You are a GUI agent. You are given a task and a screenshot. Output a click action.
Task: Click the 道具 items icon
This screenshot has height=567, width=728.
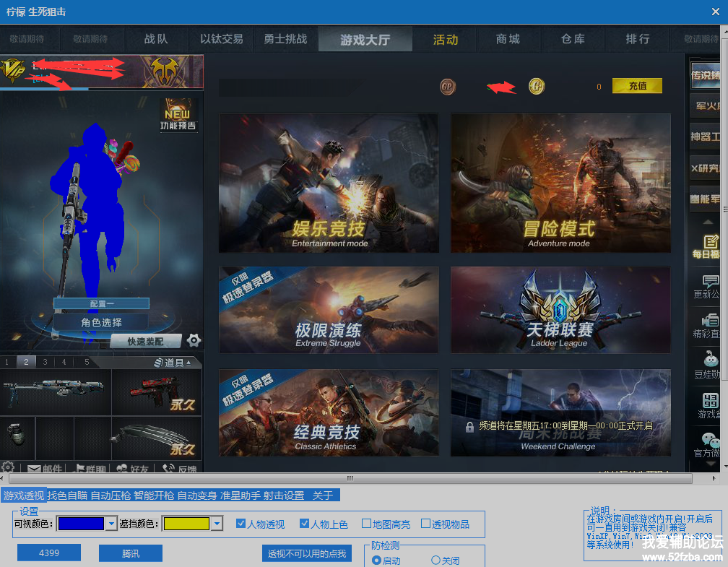click(158, 363)
